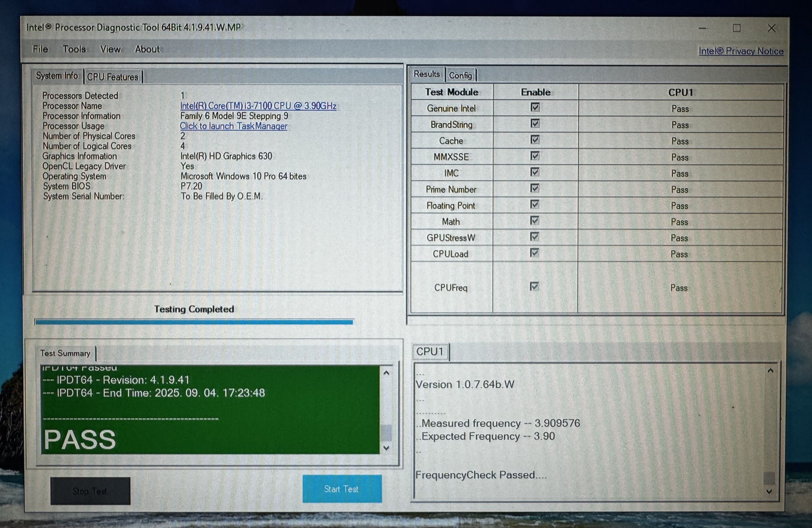This screenshot has width=812, height=528.
Task: Disable the Math test checkbox
Action: click(535, 221)
